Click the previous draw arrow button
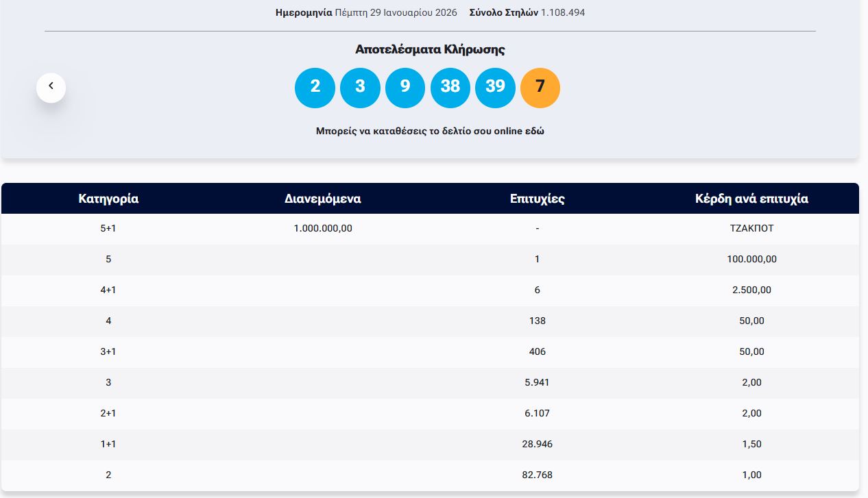 coord(51,88)
